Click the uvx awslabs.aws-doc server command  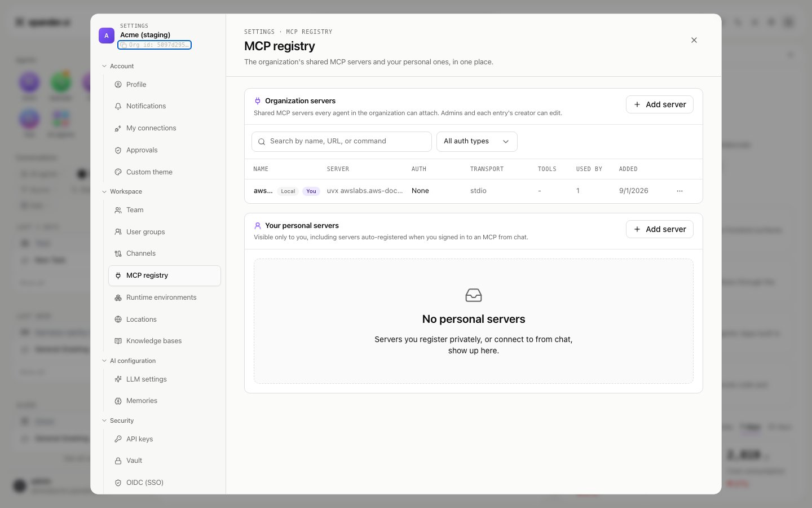coord(365,191)
